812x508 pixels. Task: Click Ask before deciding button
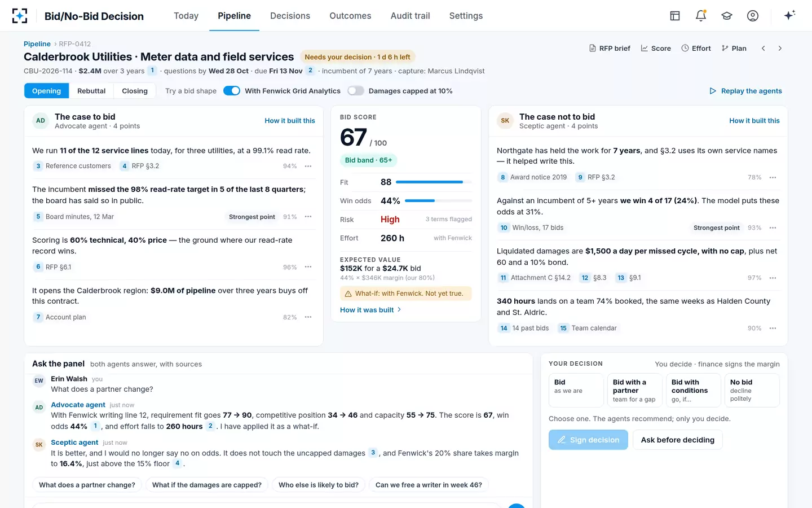(678, 440)
